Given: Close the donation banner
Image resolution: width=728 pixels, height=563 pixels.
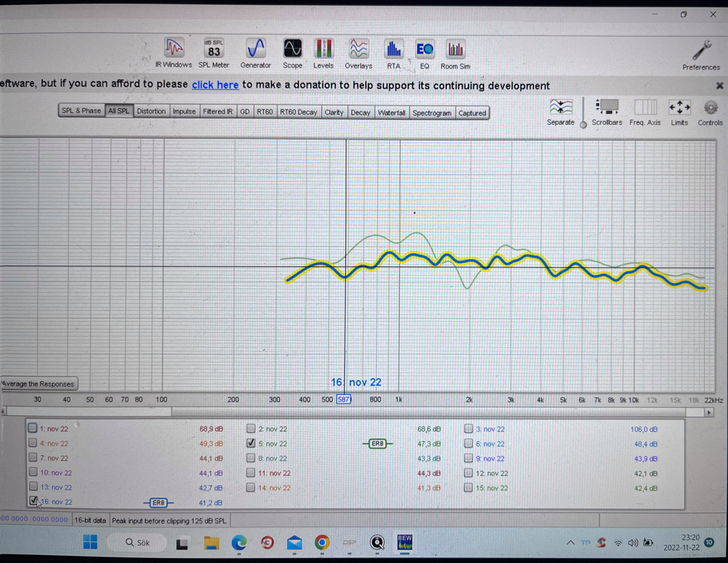Looking at the screenshot, I should [719, 85].
